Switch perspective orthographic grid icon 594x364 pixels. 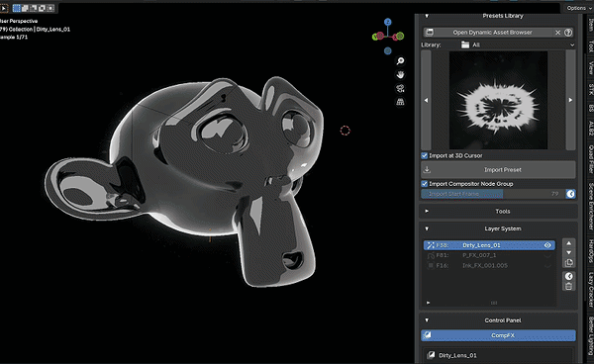click(x=400, y=102)
